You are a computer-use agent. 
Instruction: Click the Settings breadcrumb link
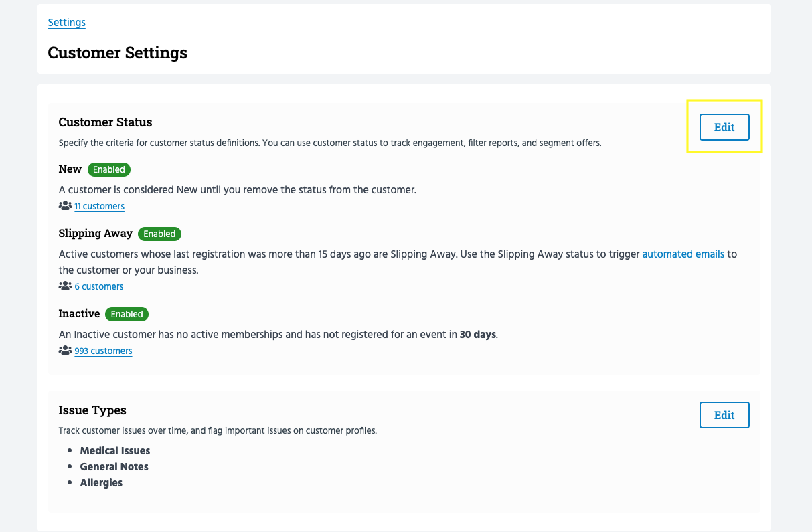coord(66,23)
